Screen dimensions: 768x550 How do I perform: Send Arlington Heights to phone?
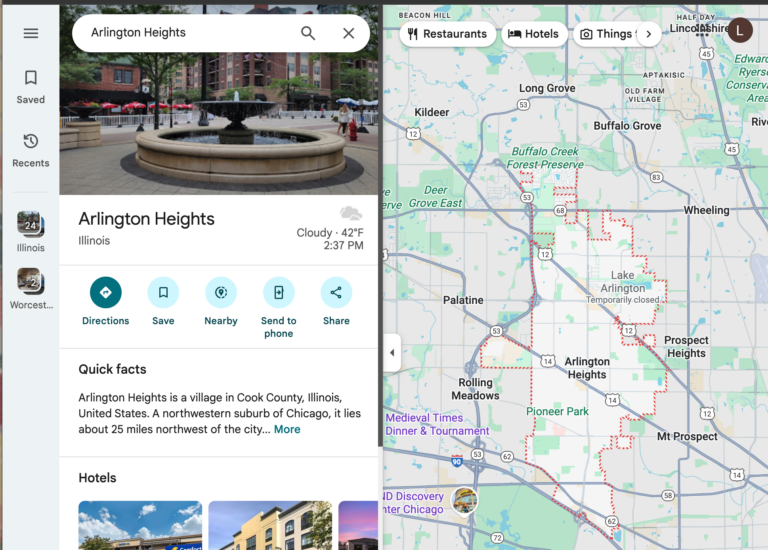click(x=278, y=293)
